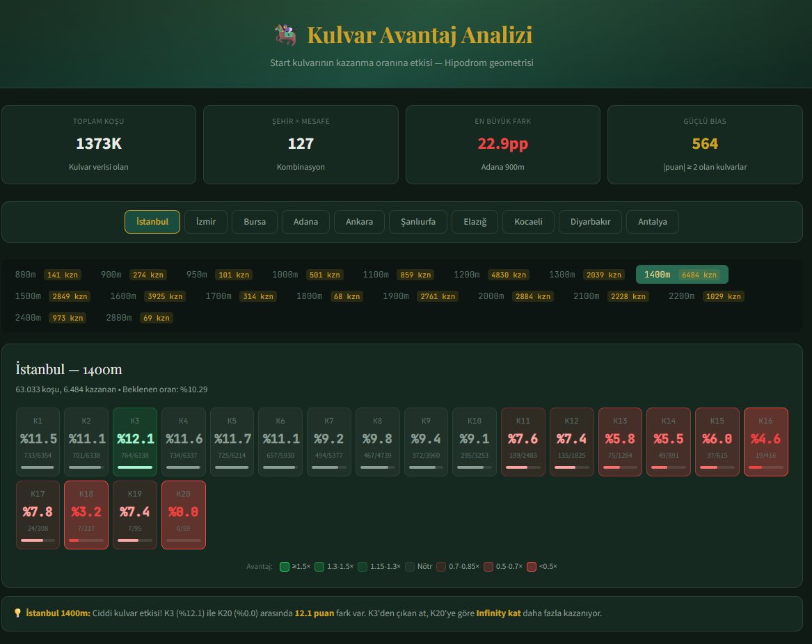This screenshot has width=812, height=644.
Task: Click the Beklenen oran %10.29 summary text
Action: click(165, 389)
